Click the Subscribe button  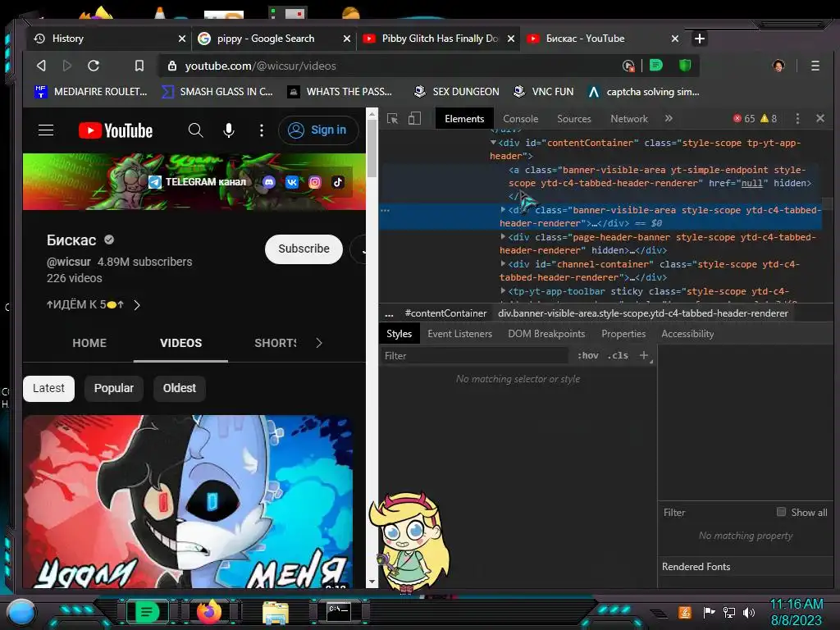tap(304, 249)
